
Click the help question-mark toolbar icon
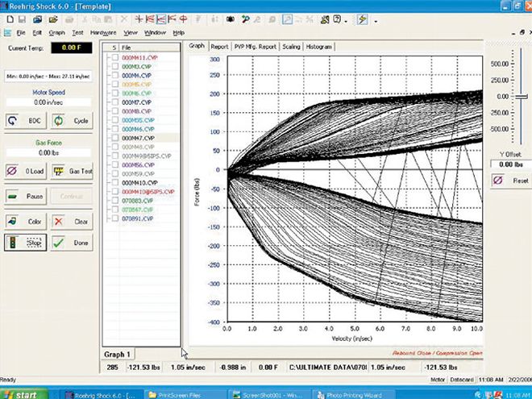[x=337, y=19]
